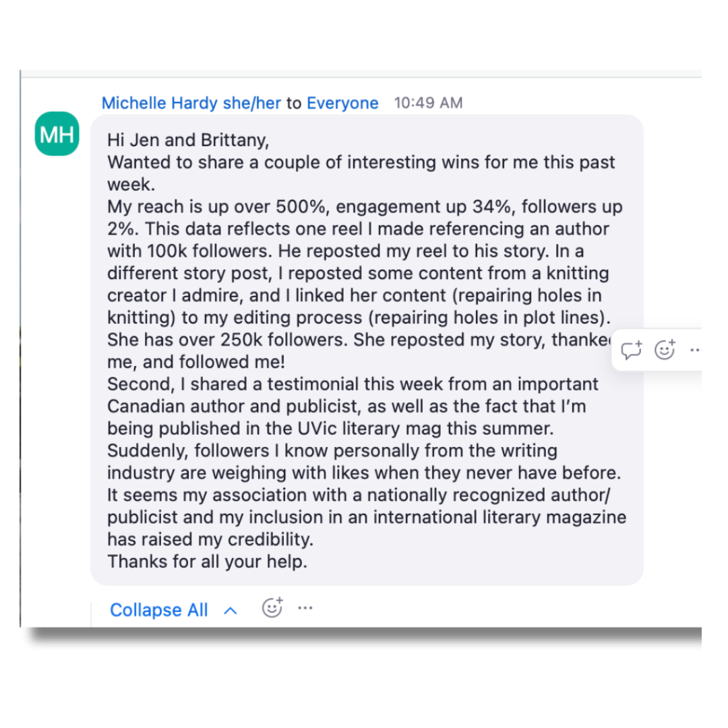
Task: Open ellipsis menu beside Collapse All
Action: (x=305, y=608)
